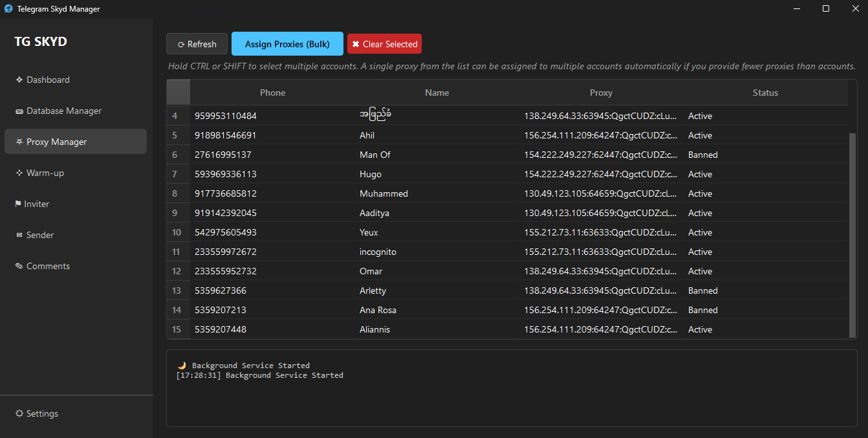Click the Dashboard icon in sidebar
Image resolution: width=868 pixels, height=438 pixels.
[x=19, y=80]
